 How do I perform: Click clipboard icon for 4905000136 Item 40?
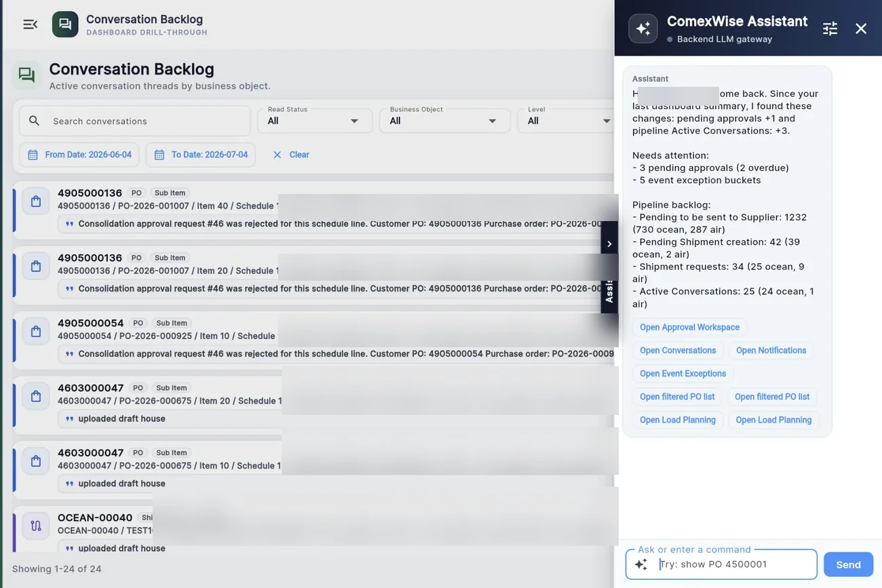[x=36, y=201]
